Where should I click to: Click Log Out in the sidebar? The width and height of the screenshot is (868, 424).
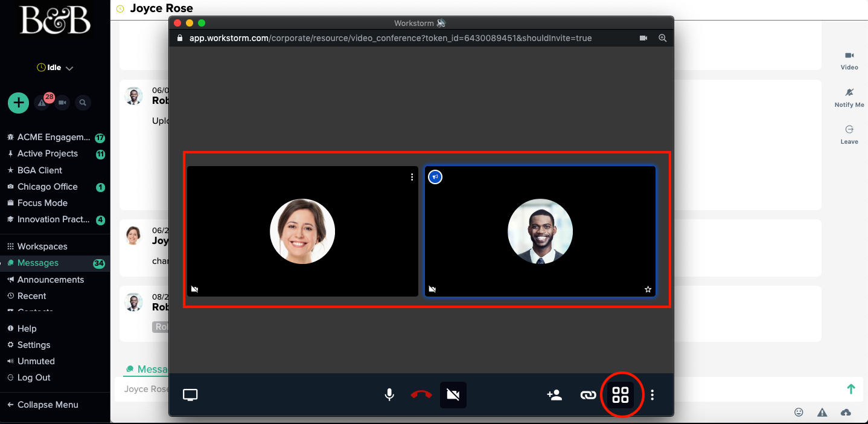(34, 377)
